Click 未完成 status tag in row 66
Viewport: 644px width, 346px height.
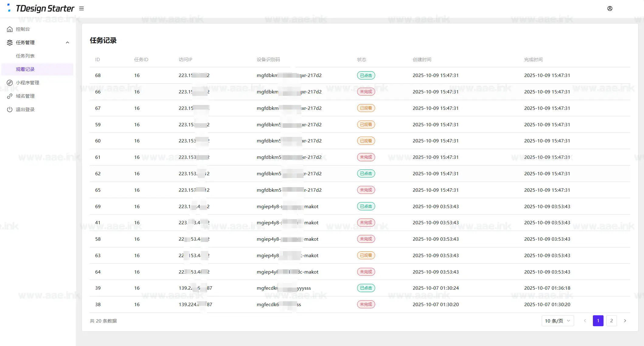coord(366,92)
